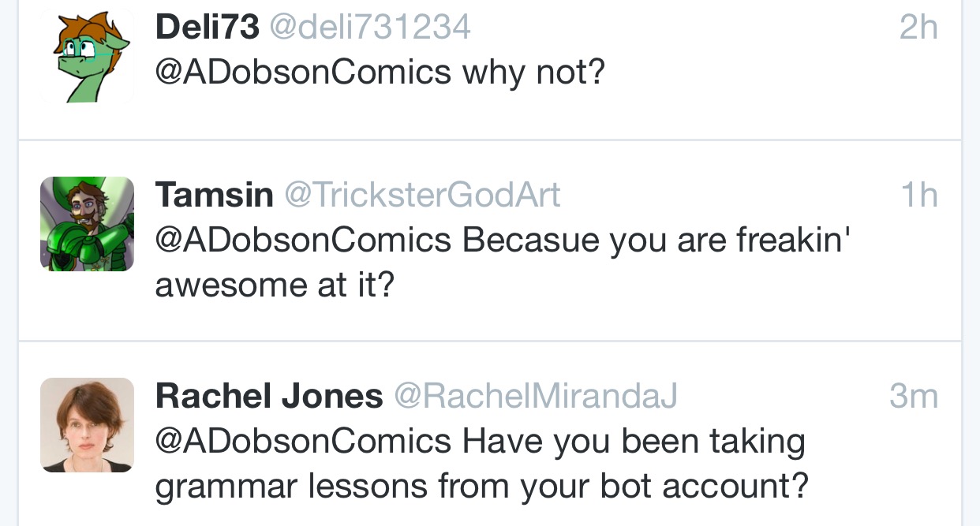
Task: Open @ADobsonComics mention in Deli73's tweet
Action: point(303,73)
